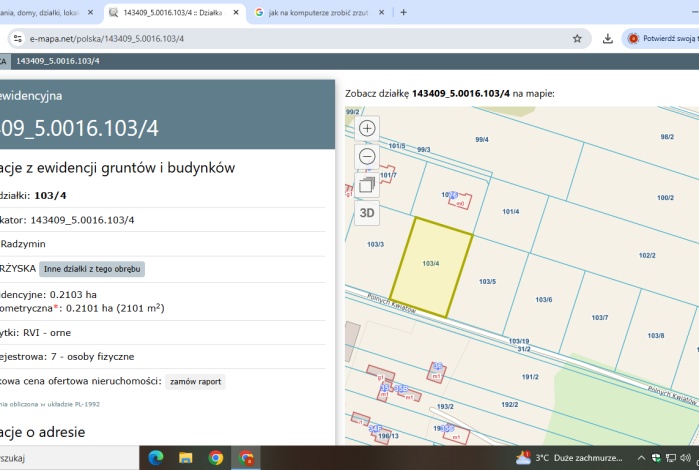Click the 'zamów raport' button
Screen dimensions: 699x470
[195, 381]
